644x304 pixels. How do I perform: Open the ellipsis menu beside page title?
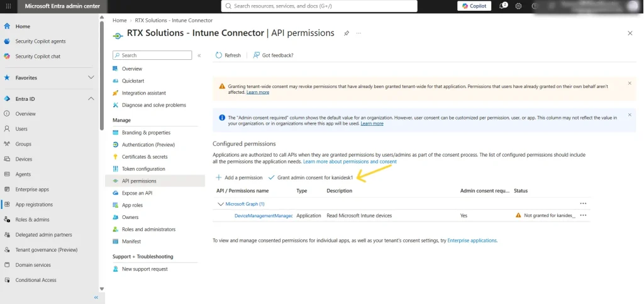pos(358,33)
